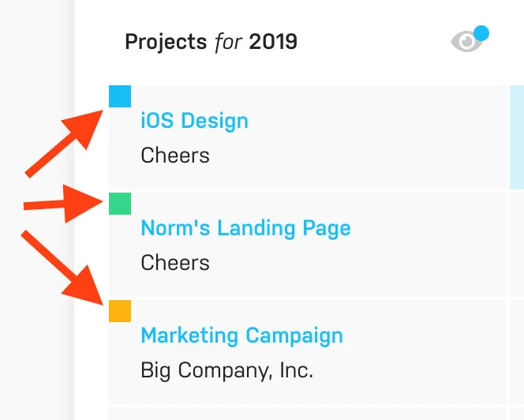Click the light blue timeline cell beside iOS Design
The height and width of the screenshot is (420, 524).
pos(517,137)
